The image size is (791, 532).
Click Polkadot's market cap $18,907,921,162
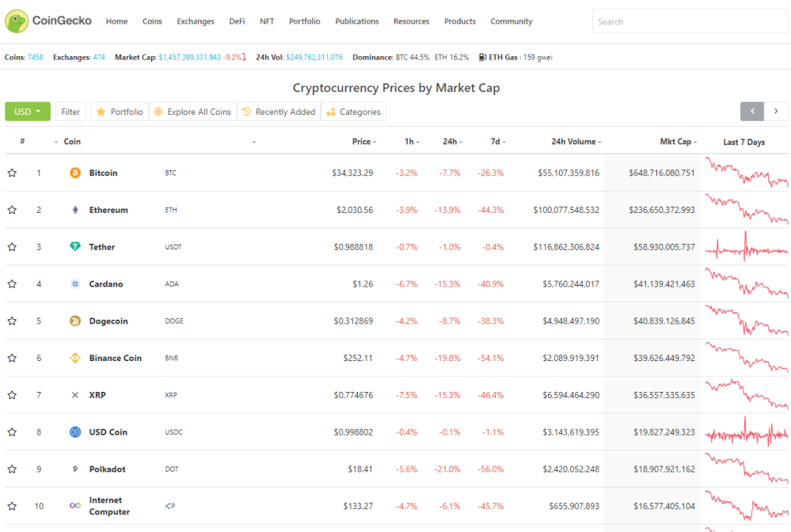[664, 469]
